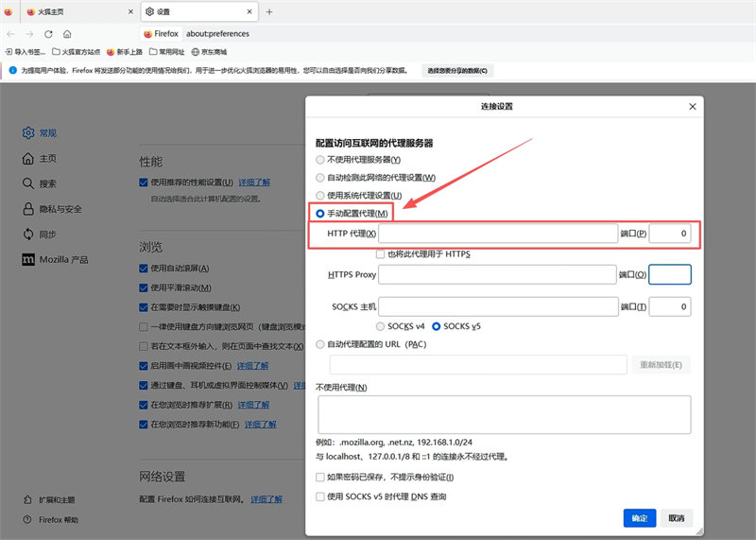756x540 pixels.
Task: Check 也将此代理用于 HTTPS
Action: coord(381,253)
